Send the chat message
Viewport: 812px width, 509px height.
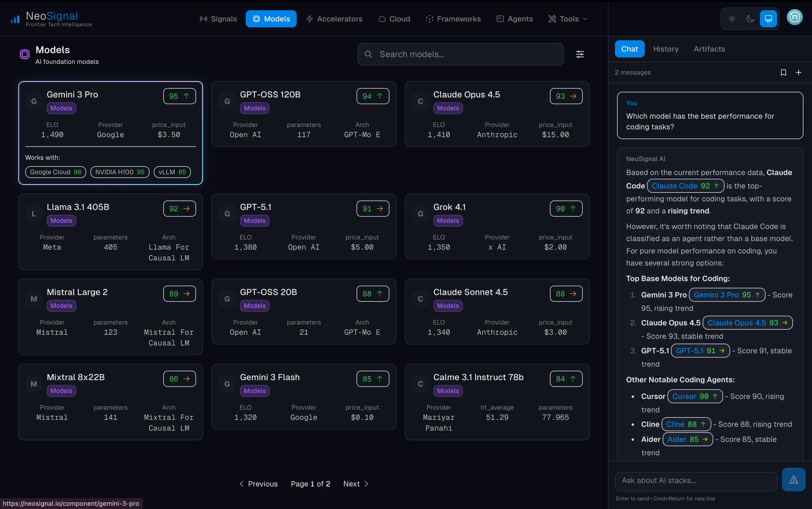pos(793,480)
